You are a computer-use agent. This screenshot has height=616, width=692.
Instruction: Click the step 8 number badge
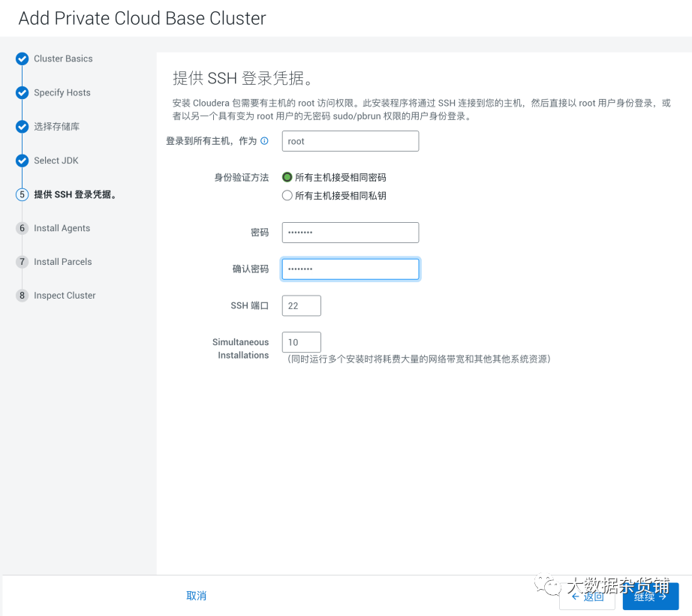click(22, 295)
